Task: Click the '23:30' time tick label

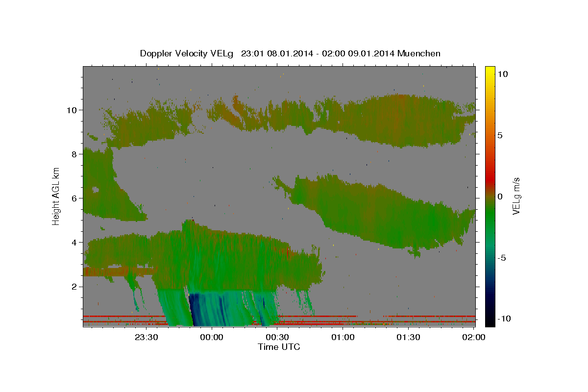Action: coord(146,337)
